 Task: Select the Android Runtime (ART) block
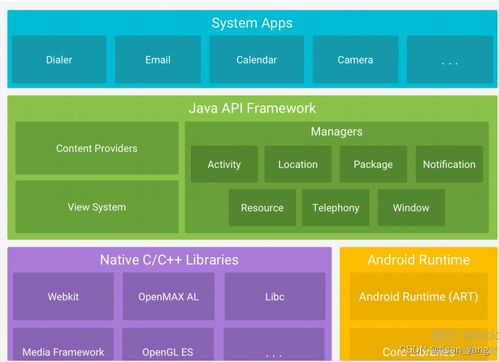[419, 296]
